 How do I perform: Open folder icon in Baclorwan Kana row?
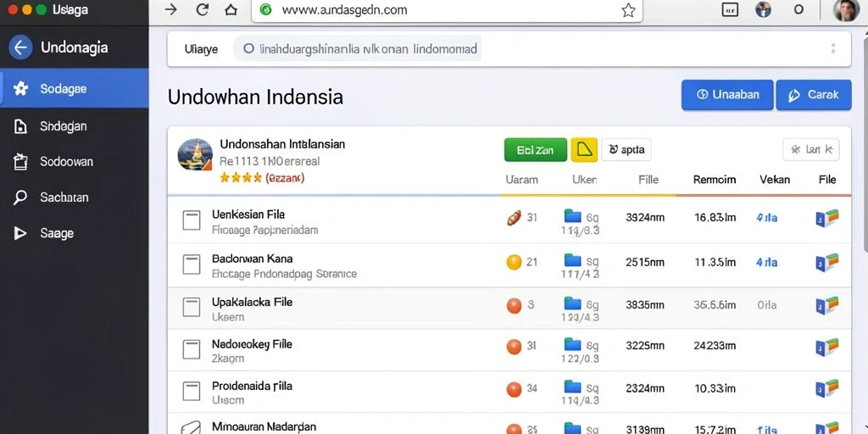572,260
